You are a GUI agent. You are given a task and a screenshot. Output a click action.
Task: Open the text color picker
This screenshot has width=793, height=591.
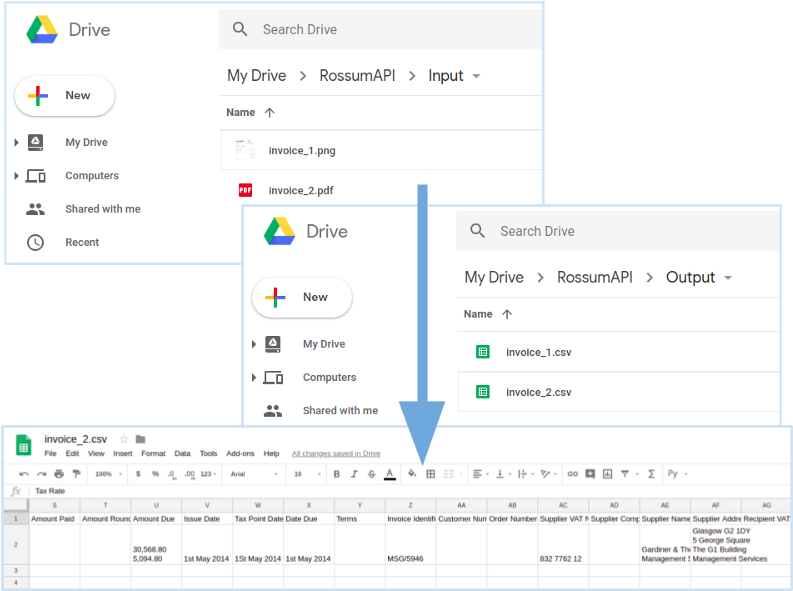click(x=390, y=474)
